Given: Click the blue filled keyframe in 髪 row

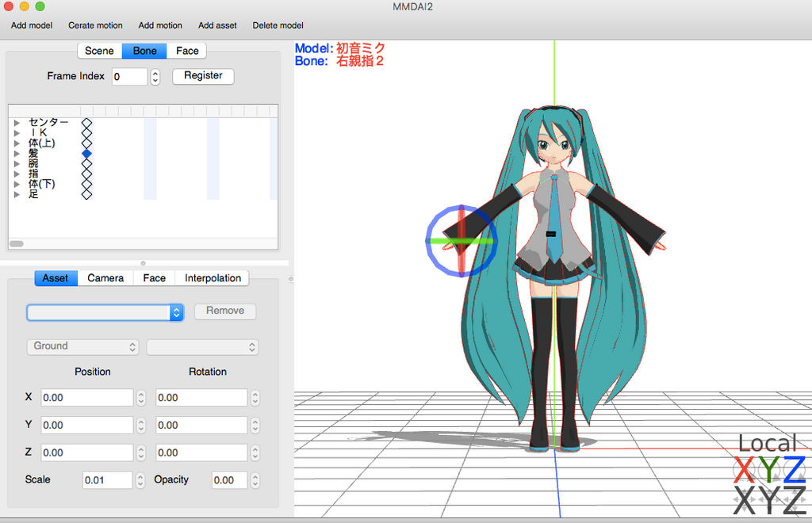Looking at the screenshot, I should coord(87,154).
